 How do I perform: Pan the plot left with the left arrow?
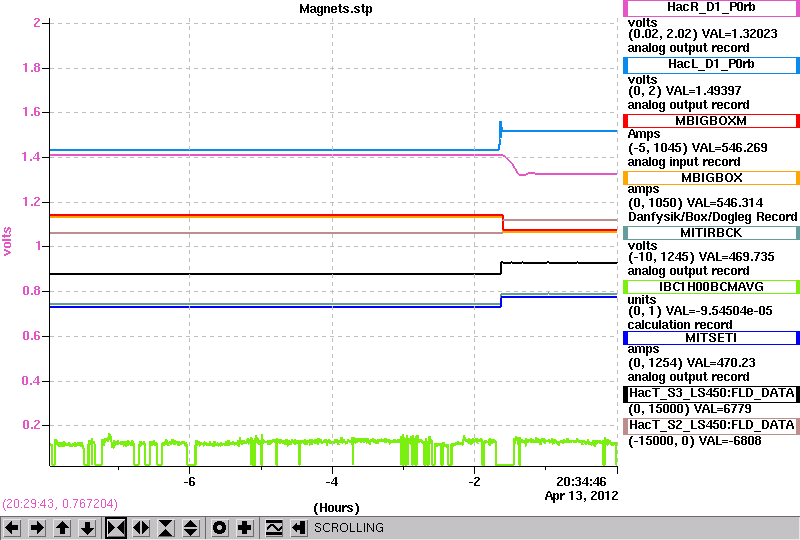(12, 528)
